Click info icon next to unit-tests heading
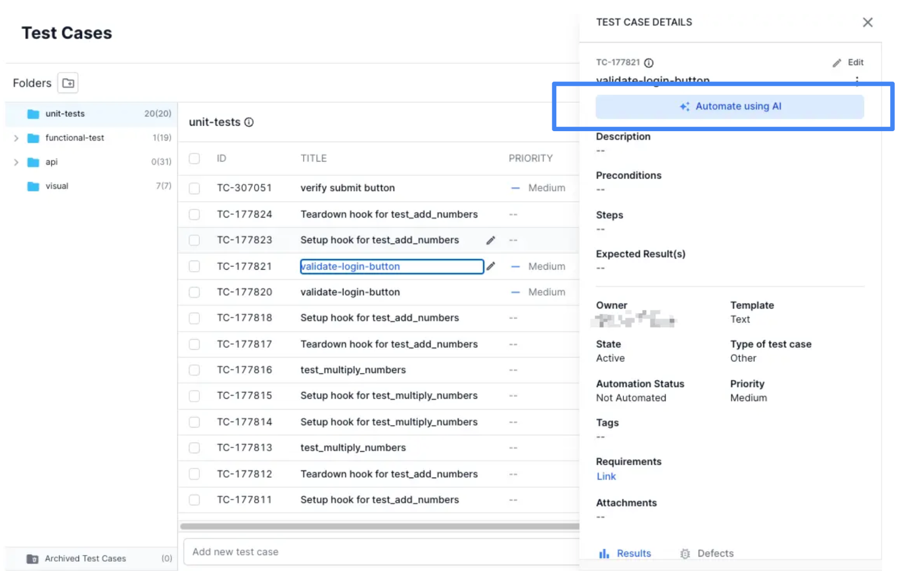 (x=249, y=122)
